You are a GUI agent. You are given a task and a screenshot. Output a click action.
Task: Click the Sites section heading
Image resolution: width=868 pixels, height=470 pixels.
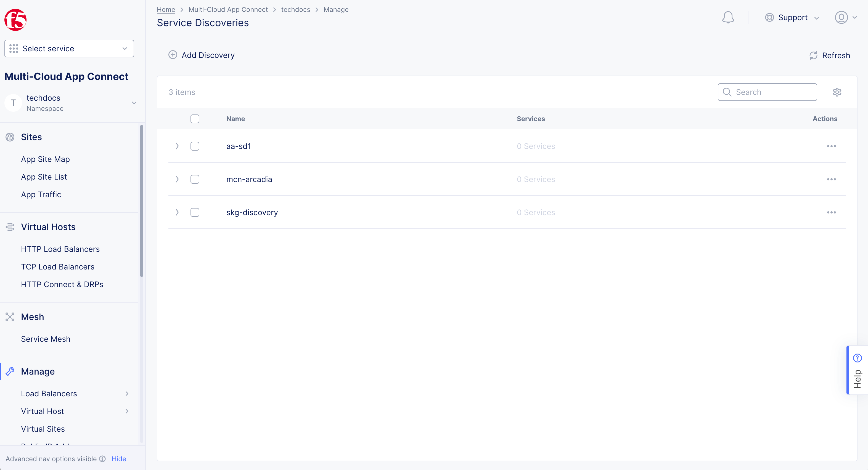pyautogui.click(x=31, y=137)
